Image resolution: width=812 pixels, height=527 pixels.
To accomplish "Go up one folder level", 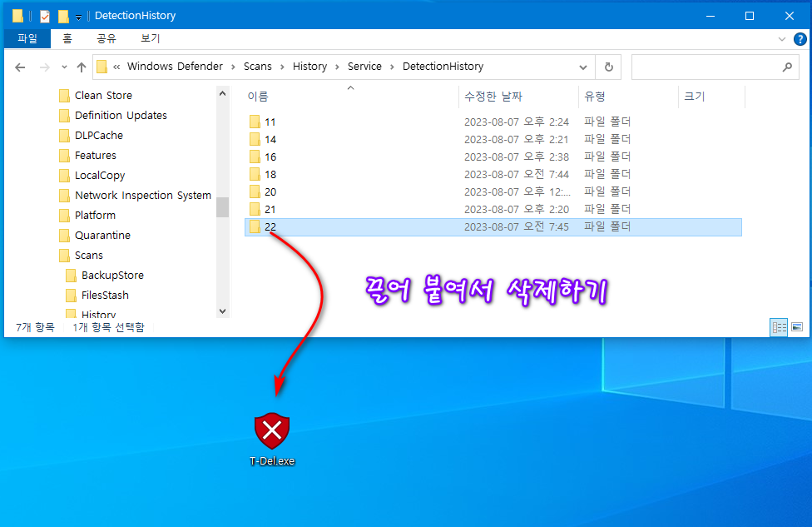I will tap(82, 67).
